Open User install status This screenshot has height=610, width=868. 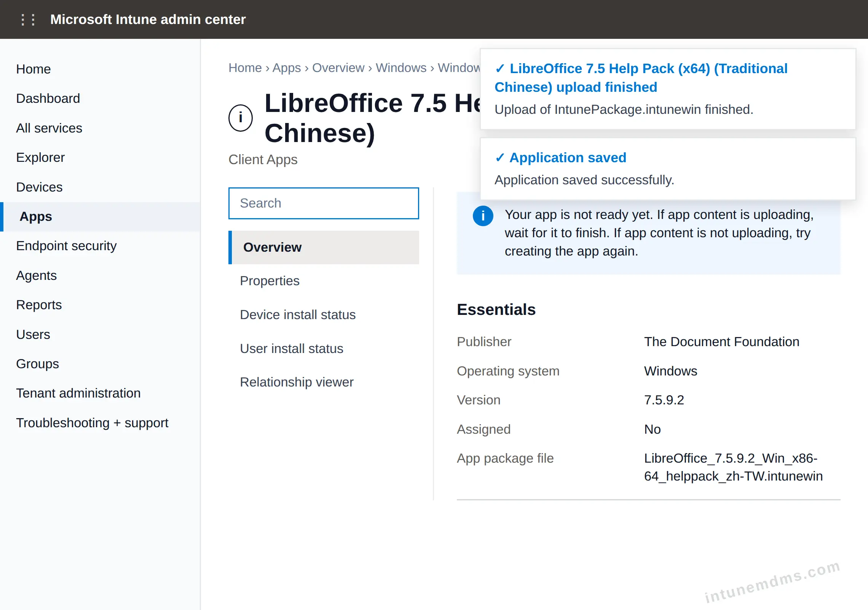(x=324, y=348)
